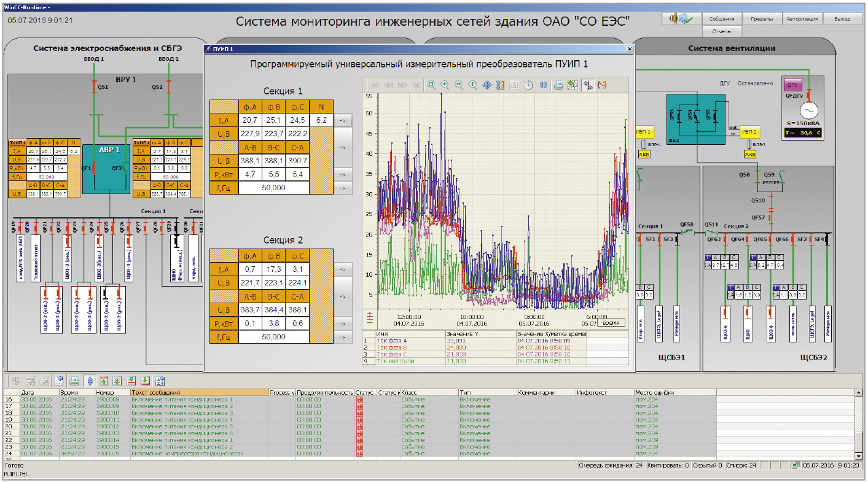This screenshot has height=483, width=868.
Task: Click the zoom plus/minus magnifier icon
Action: click(445, 85)
